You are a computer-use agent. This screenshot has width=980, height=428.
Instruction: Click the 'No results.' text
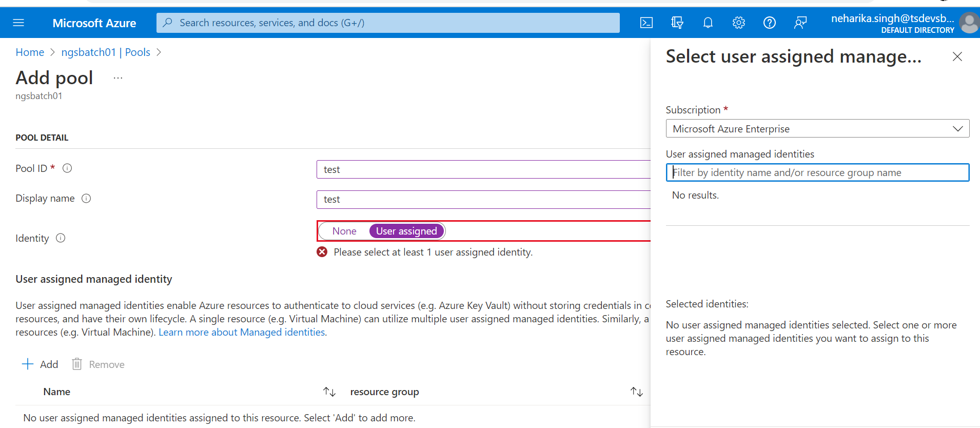695,196
